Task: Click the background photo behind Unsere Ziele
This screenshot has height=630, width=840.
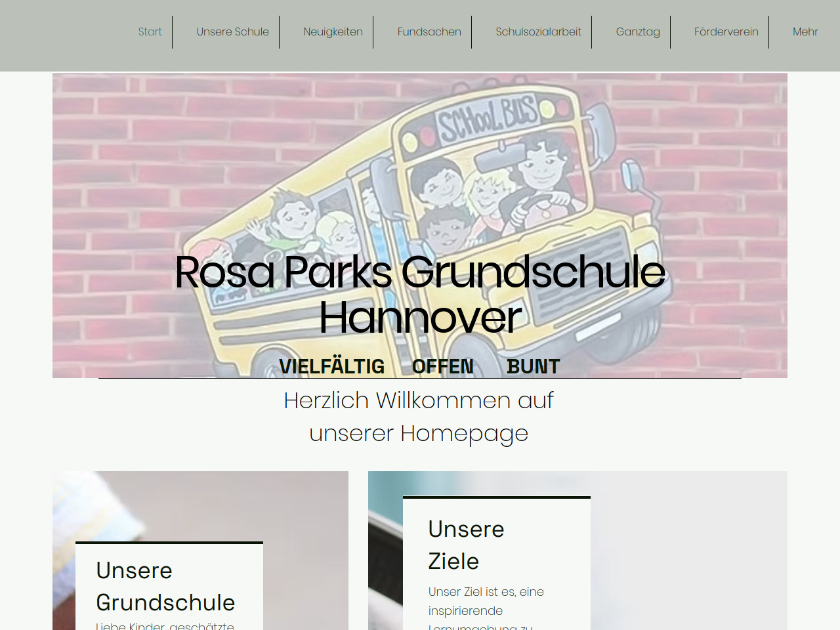Action: pos(689,551)
